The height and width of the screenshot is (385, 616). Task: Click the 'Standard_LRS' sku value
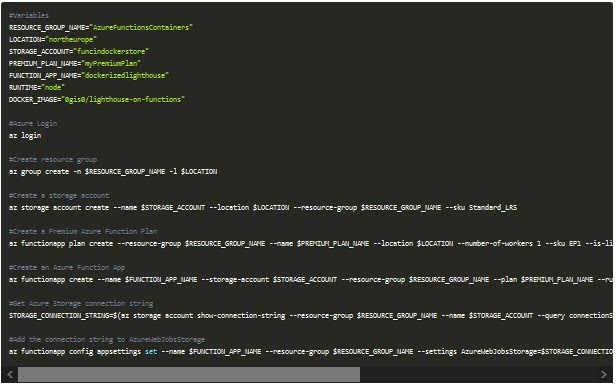pos(493,207)
